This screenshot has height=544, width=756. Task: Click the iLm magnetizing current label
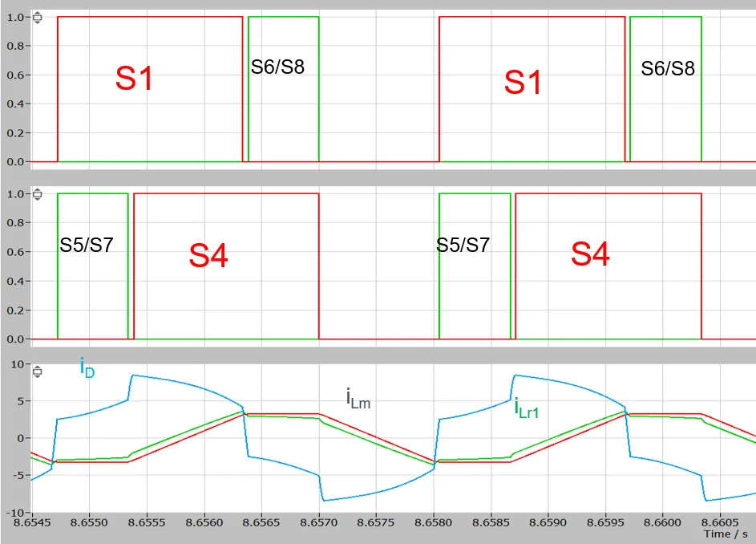pos(358,397)
